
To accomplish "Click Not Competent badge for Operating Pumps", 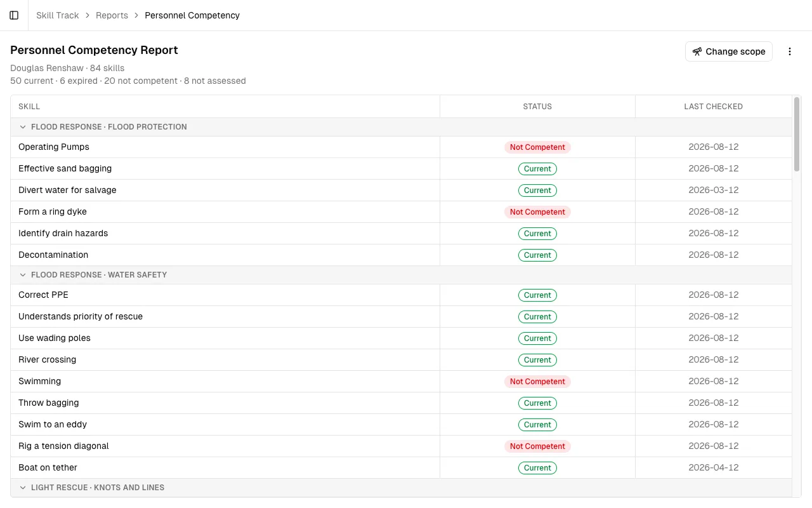I will coord(537,147).
